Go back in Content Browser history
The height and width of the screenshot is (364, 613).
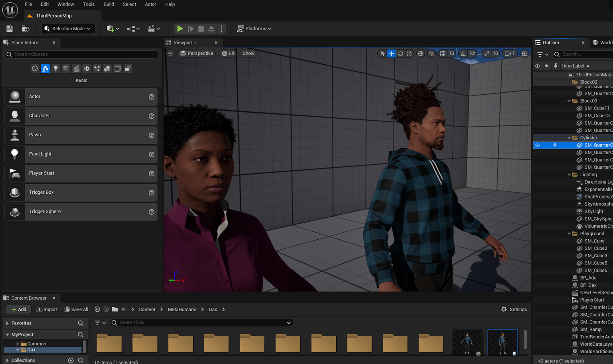(97, 309)
